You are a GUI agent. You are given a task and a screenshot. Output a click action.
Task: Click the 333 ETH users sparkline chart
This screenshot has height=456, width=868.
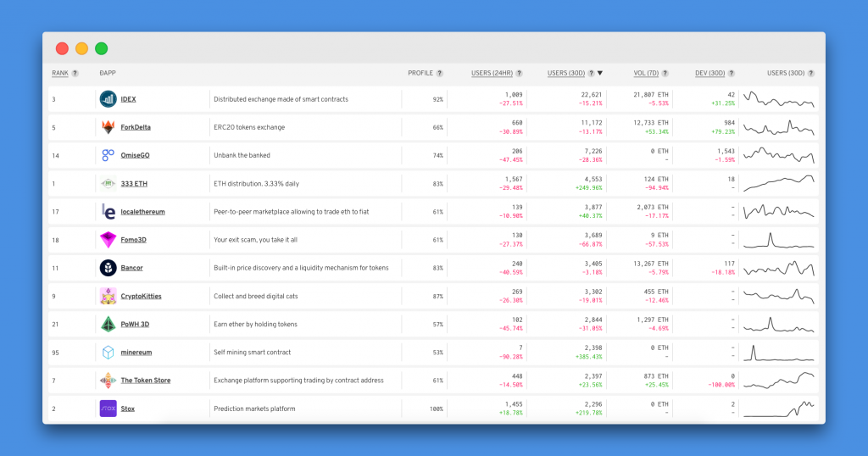pos(778,184)
